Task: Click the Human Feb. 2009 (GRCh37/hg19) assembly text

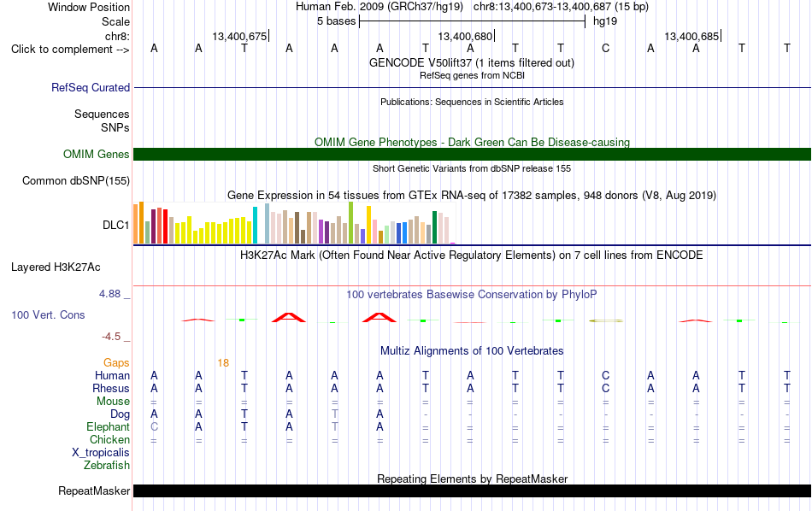Action: pos(379,7)
